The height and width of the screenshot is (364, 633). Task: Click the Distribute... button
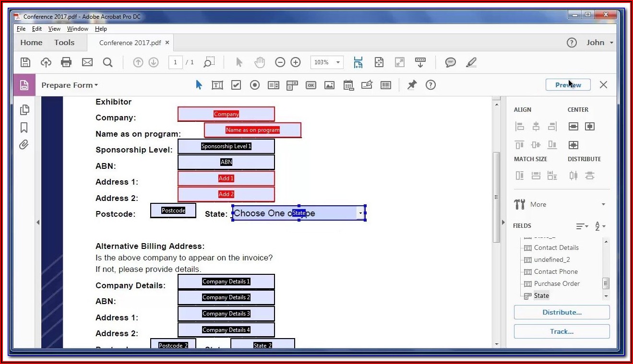click(x=561, y=312)
